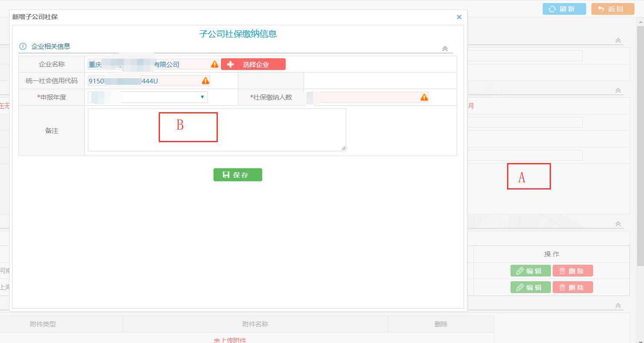644x343 pixels.
Task: Click the 附件名称 column header
Action: [x=255, y=324]
